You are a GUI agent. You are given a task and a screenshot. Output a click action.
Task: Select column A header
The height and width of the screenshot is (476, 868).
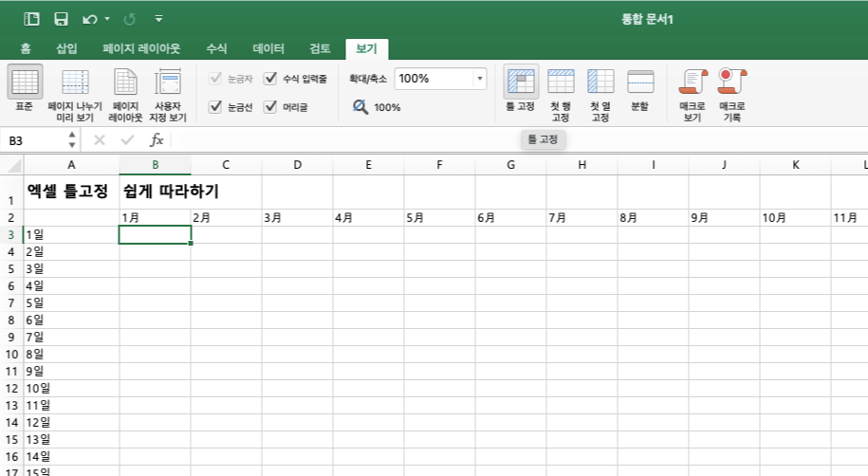pyautogui.click(x=71, y=165)
